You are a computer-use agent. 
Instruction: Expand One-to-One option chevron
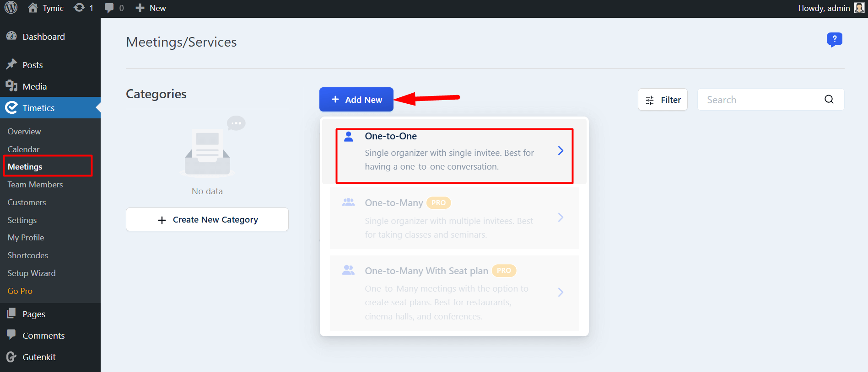(561, 151)
